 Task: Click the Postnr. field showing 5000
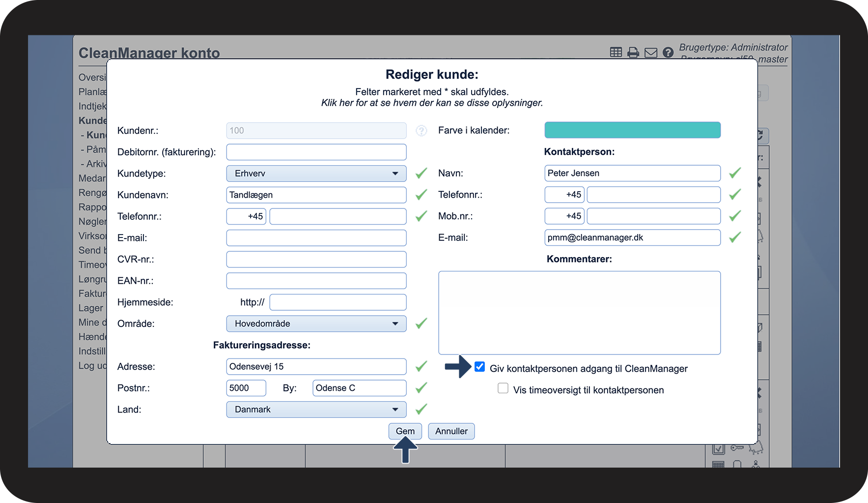246,388
